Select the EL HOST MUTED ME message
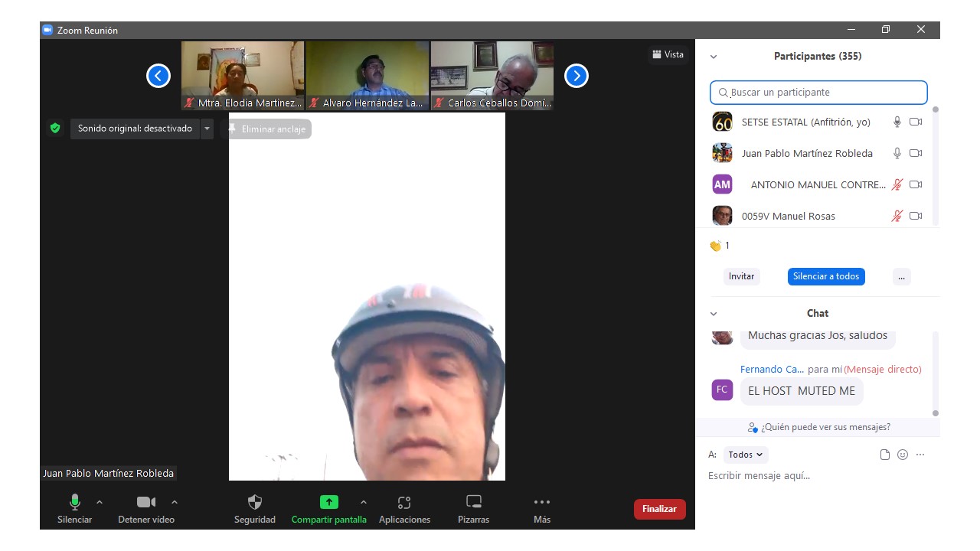Viewport: 980px width, 551px height. tap(802, 391)
